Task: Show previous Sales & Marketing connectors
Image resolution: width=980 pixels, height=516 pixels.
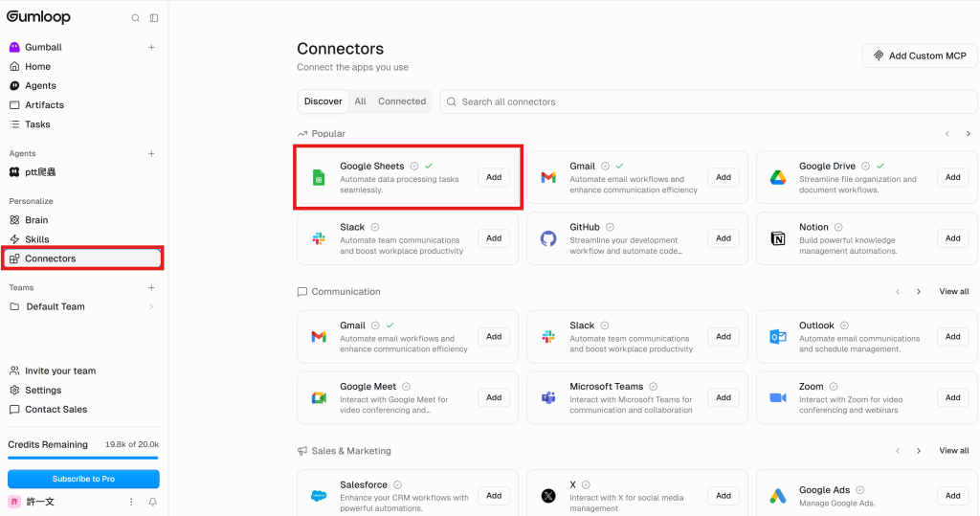Action: 898,451
